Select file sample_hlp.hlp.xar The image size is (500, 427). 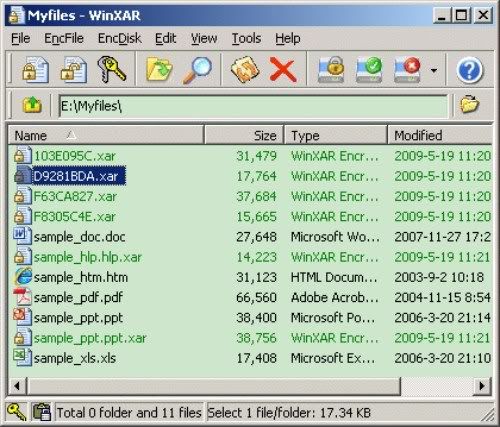click(x=88, y=257)
